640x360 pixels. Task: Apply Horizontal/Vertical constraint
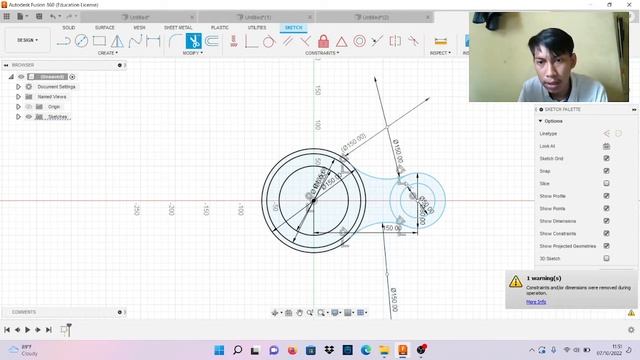click(x=233, y=41)
